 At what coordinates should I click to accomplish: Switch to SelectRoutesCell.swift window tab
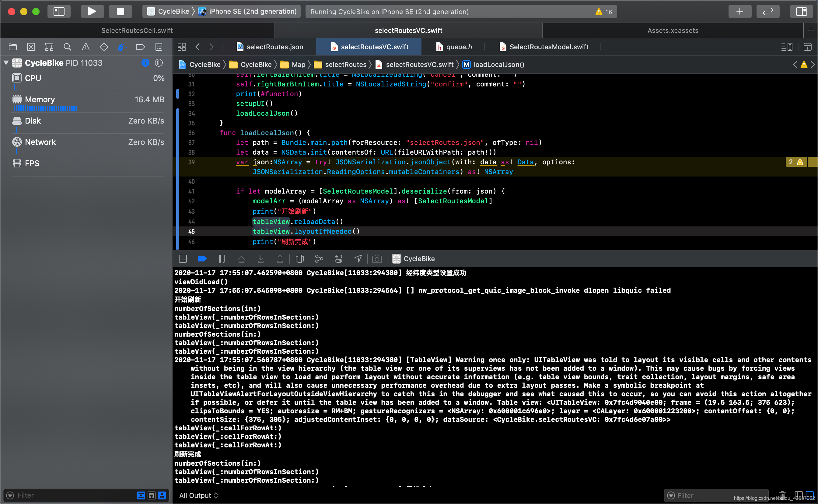137,31
